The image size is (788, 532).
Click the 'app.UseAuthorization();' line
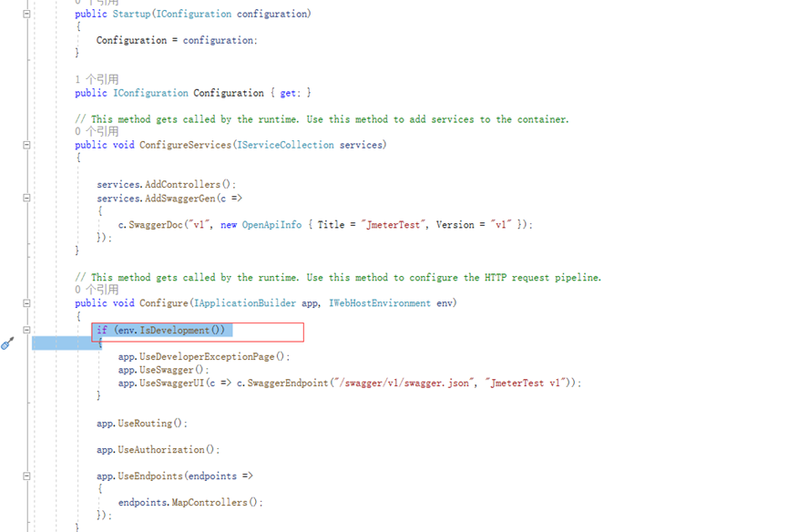158,449
